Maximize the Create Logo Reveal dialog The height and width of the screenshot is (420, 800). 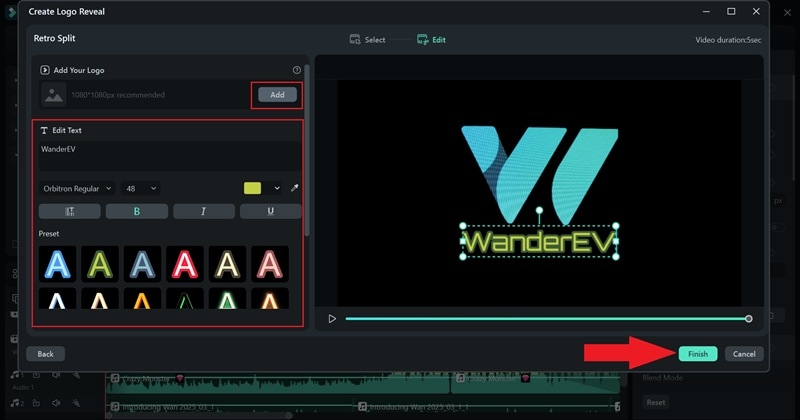(x=731, y=11)
